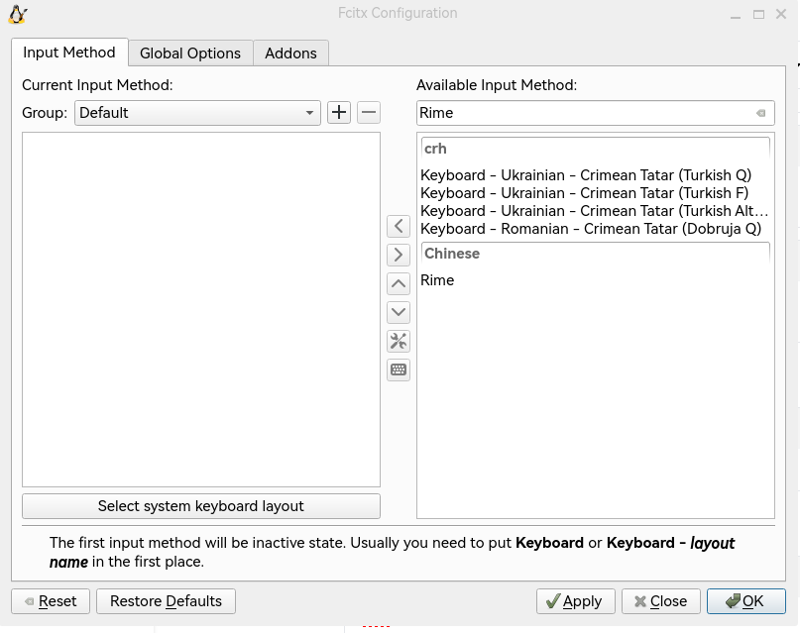Click the keyboard layout icon button

[398, 370]
